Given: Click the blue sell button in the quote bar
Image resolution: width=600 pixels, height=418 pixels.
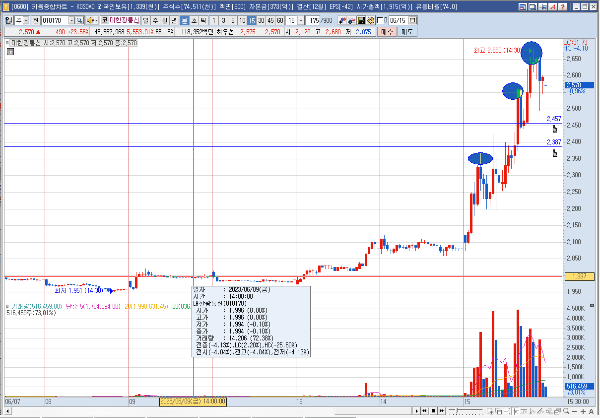Looking at the screenshot, I should 406,32.
